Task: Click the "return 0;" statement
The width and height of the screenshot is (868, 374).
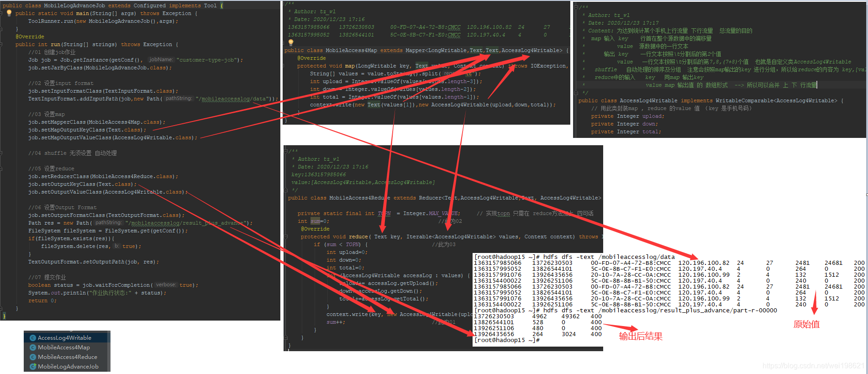Action: coord(42,301)
